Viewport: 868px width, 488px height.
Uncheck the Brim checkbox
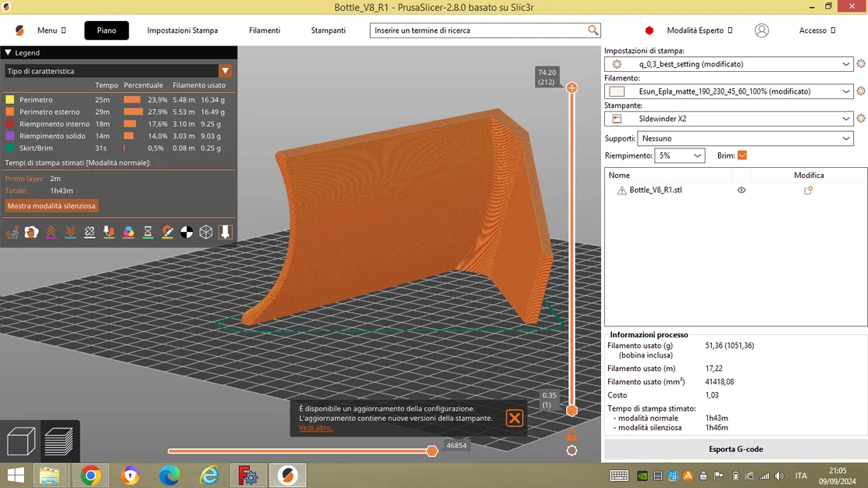pyautogui.click(x=742, y=155)
